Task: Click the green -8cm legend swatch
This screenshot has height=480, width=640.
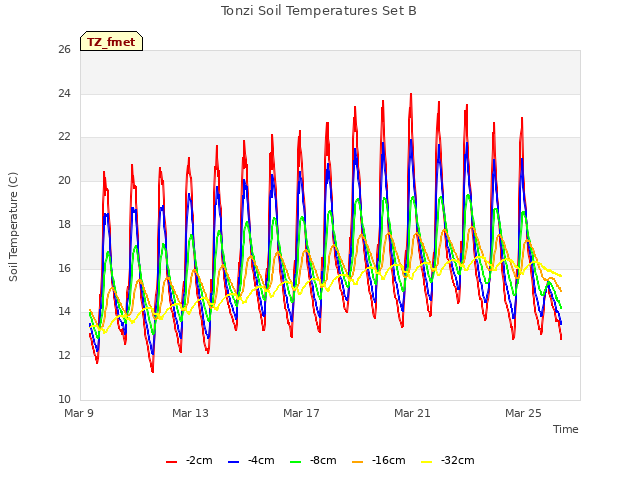Action: 296,462
